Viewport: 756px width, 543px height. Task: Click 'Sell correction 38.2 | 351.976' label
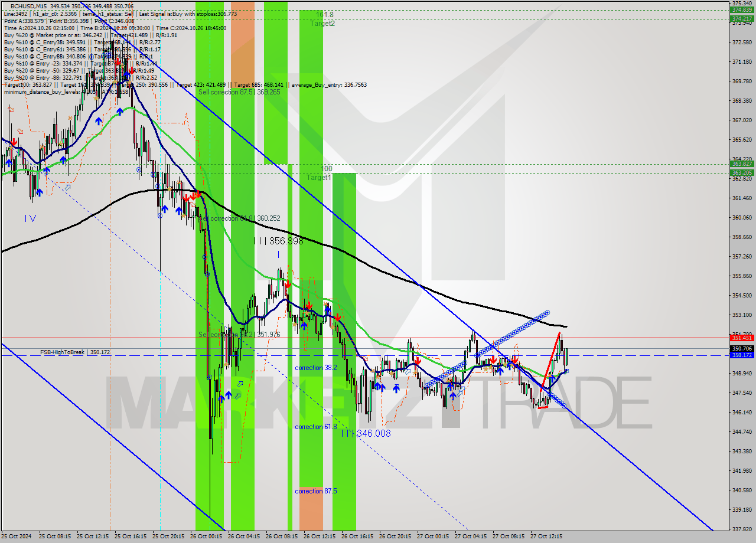click(239, 335)
